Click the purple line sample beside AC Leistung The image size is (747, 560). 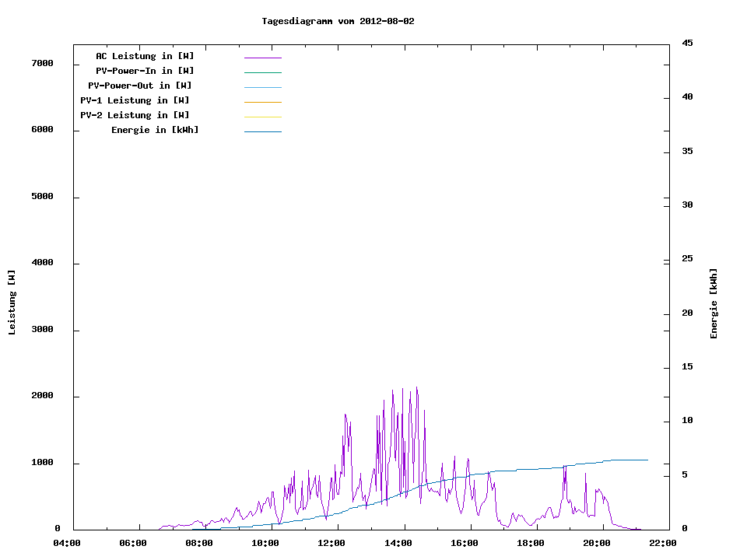pyautogui.click(x=262, y=58)
